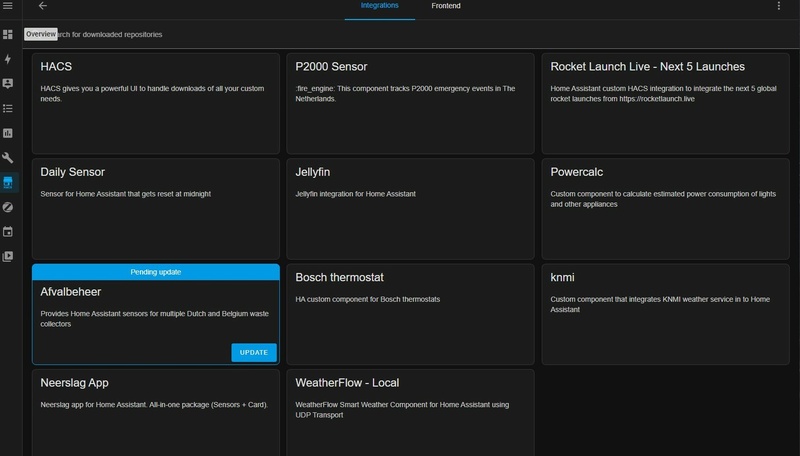
Task: Select the HACS store icon in sidebar
Action: (8, 182)
